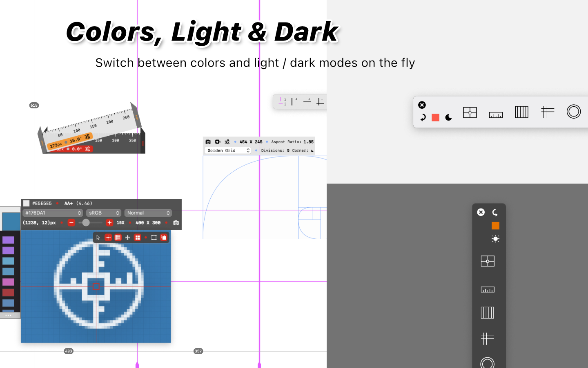The width and height of the screenshot is (588, 368).
Task: Open crosshair frame tool in light toolbar
Action: [x=470, y=112]
